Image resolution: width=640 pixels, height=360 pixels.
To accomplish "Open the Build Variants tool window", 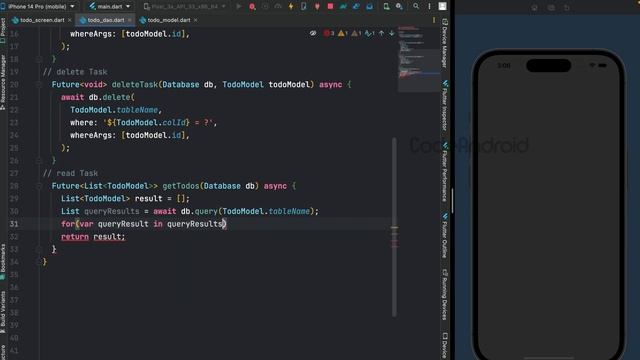I will click(3, 312).
